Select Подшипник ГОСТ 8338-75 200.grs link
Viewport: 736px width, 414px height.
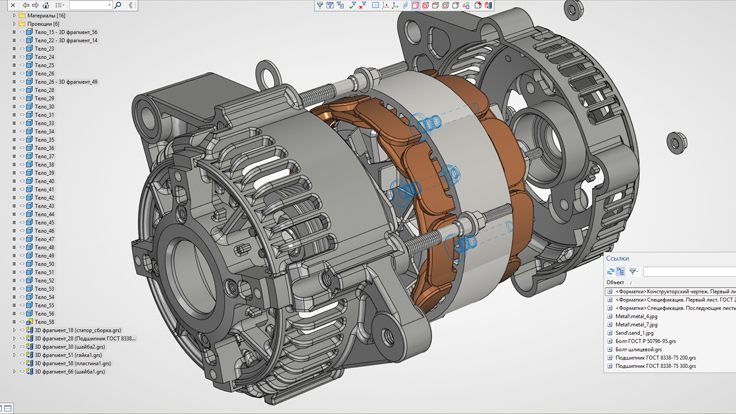[655, 358]
